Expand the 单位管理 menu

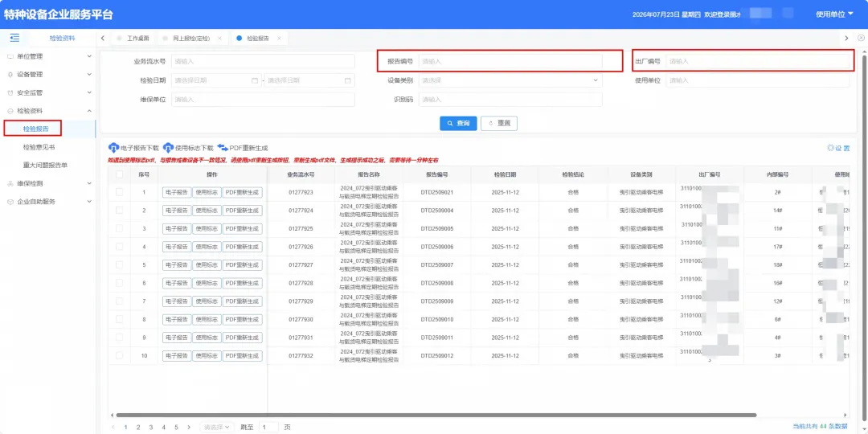(x=89, y=56)
